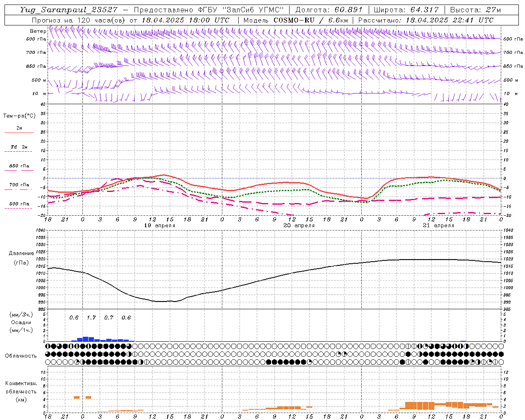525x420 pixels.
Task: Click the 'Тем-ра(°C)' temperature label
Action: click(19, 116)
